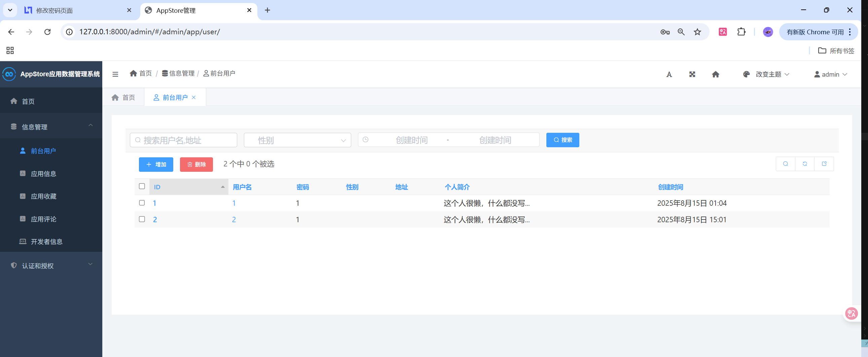Click the theme palette icon

pyautogui.click(x=746, y=74)
